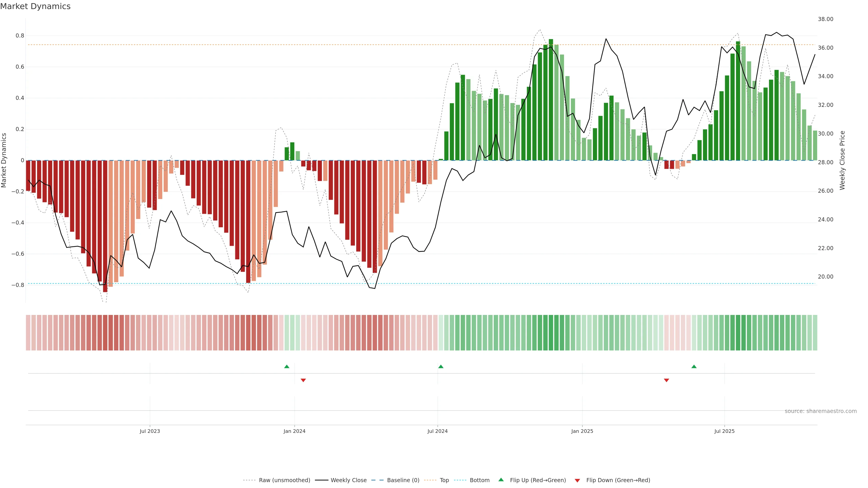This screenshot has width=868, height=488.
Task: Hide the Bottom threshold legend entry
Action: click(x=479, y=480)
